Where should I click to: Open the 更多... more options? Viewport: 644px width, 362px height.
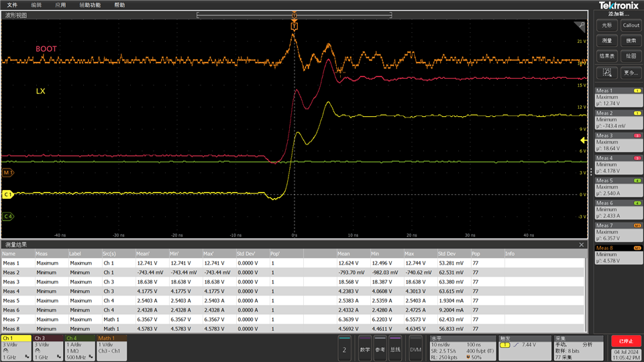(x=631, y=73)
